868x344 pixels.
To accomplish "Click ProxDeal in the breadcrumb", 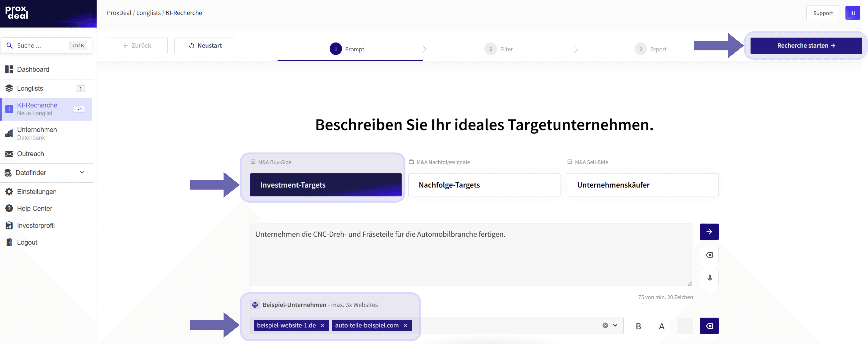I will click(x=119, y=13).
